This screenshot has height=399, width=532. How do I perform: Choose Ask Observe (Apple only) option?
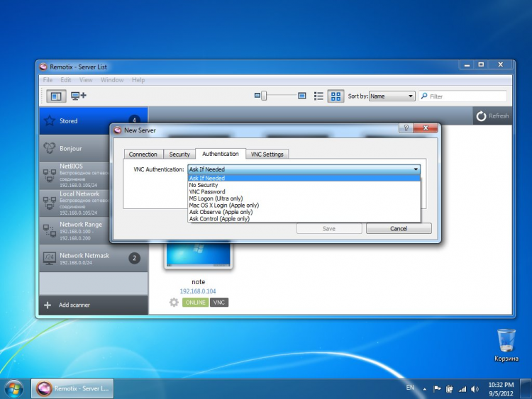pyautogui.click(x=304, y=212)
